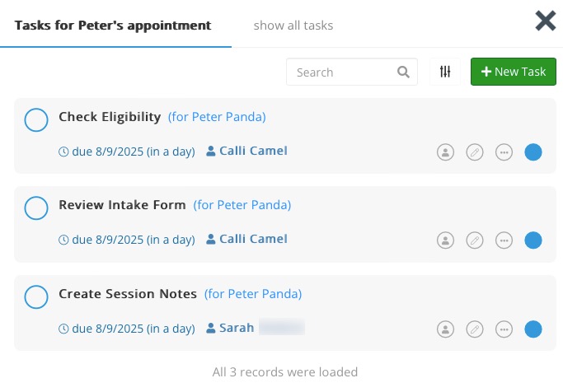Open assignee icon for Check Eligibility task
Screen dimensions: 563x392
click(x=445, y=152)
